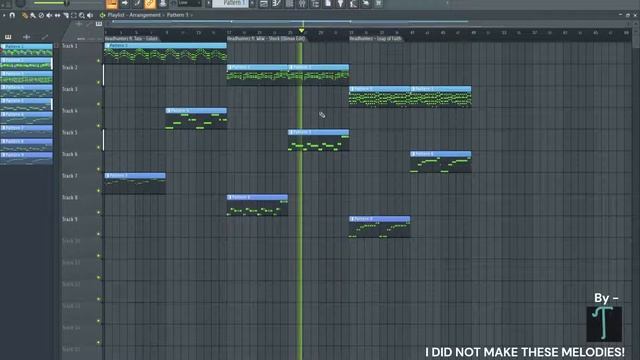Click the small grid icon above track headers
This screenshot has height=360, width=640.
point(99,24)
